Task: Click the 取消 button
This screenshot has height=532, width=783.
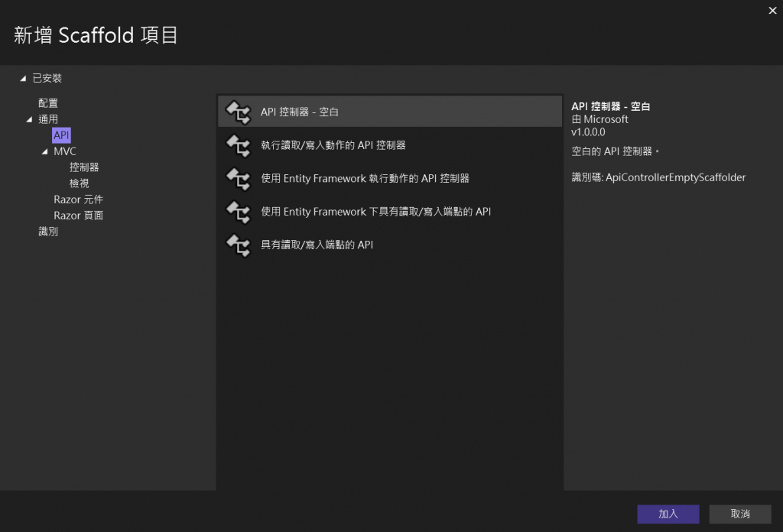Action: click(740, 514)
